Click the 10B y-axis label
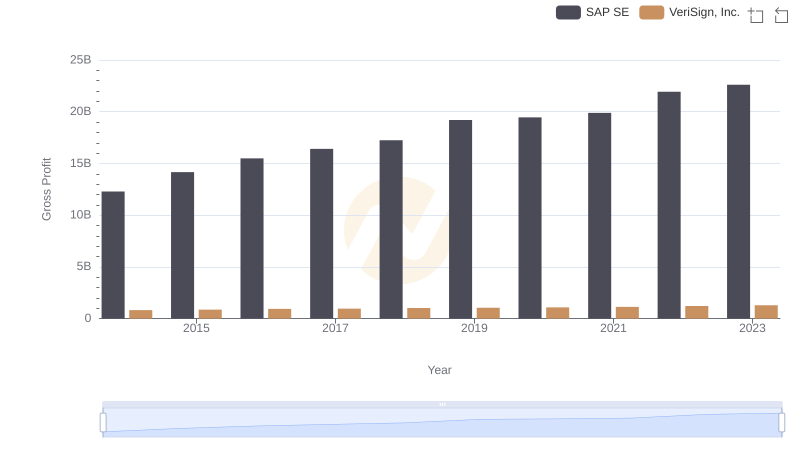Image resolution: width=800 pixels, height=461 pixels. [x=81, y=215]
